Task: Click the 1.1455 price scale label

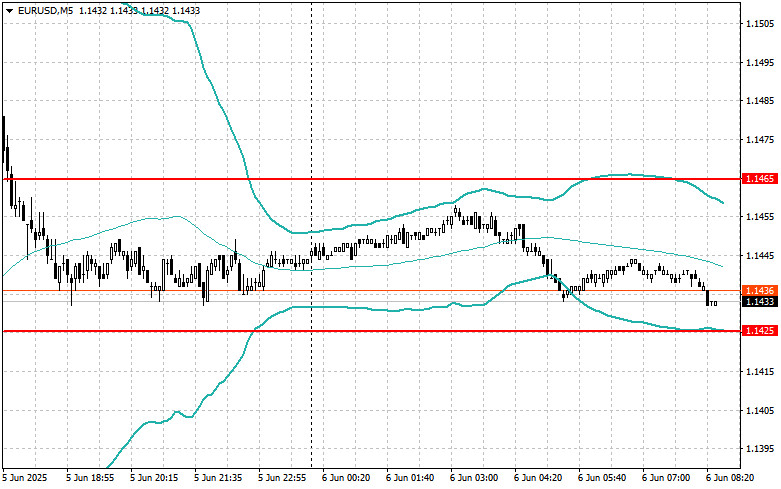Action: [x=760, y=217]
